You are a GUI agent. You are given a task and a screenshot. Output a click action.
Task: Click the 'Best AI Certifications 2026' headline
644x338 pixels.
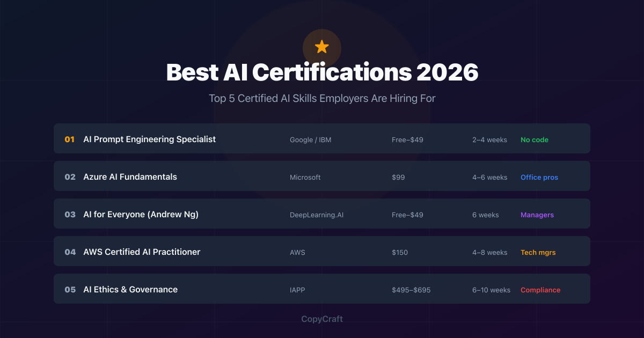tap(322, 72)
